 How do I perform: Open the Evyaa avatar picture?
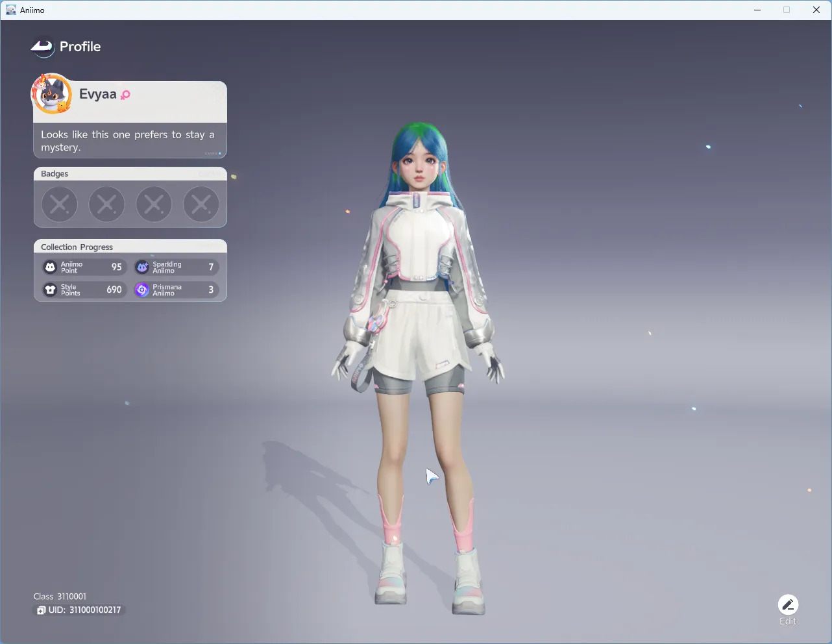click(51, 94)
